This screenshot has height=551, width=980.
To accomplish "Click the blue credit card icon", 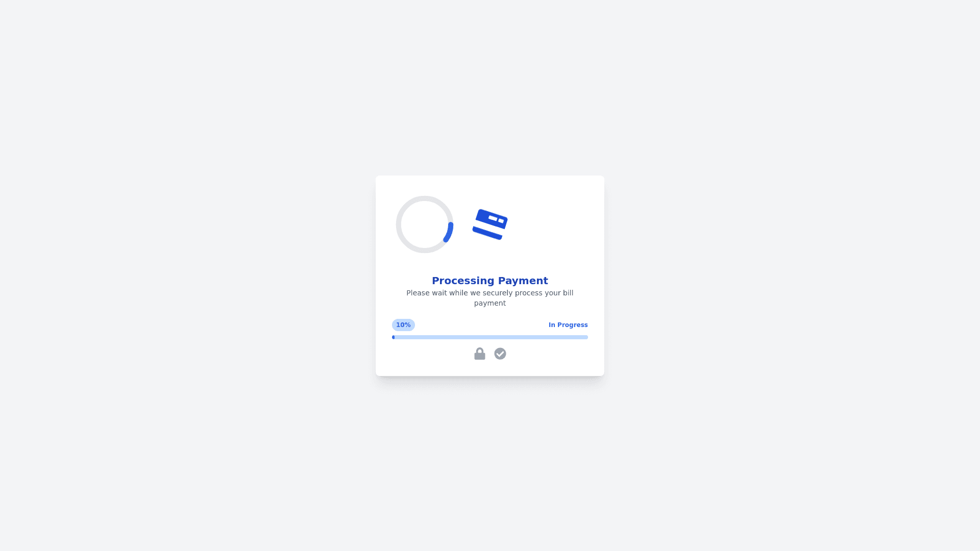I will 490,224.
